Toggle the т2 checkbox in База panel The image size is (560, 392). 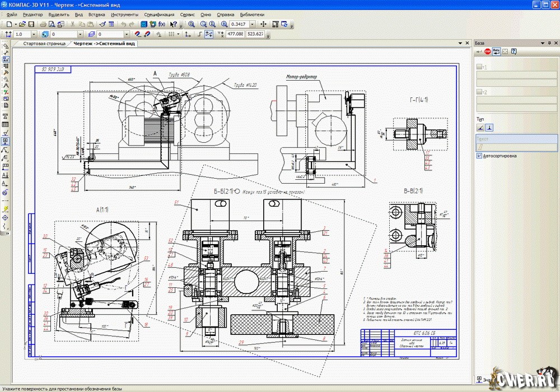(x=479, y=92)
